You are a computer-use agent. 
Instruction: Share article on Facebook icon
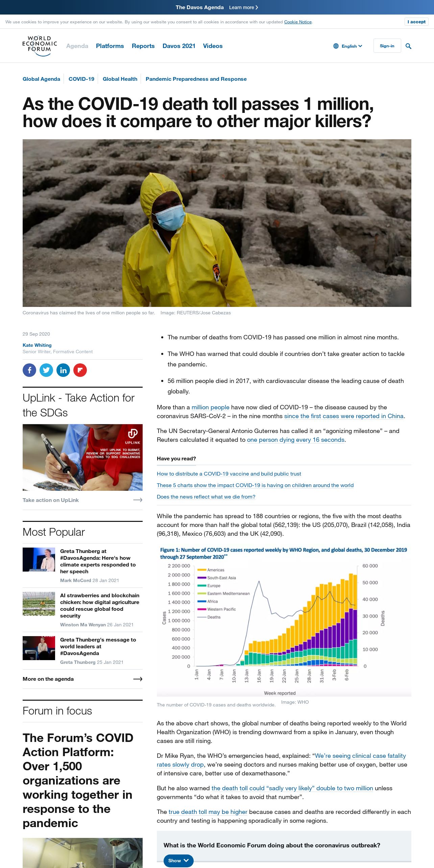coord(29,370)
